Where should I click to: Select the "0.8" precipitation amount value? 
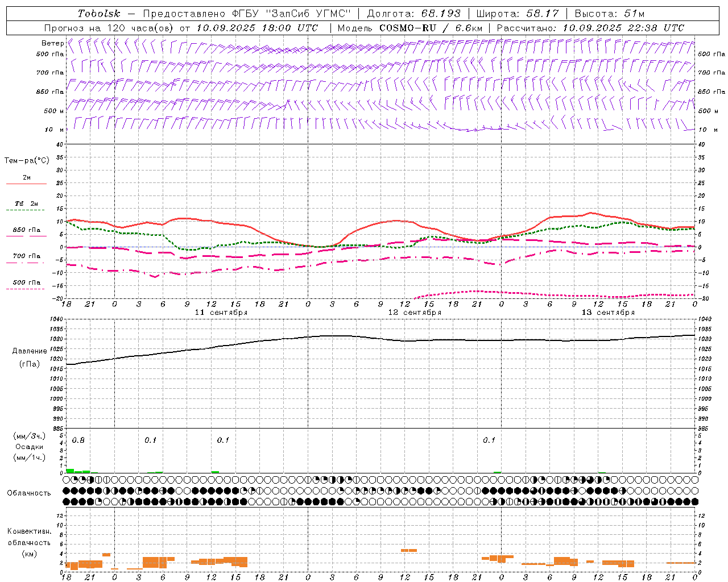[78, 440]
